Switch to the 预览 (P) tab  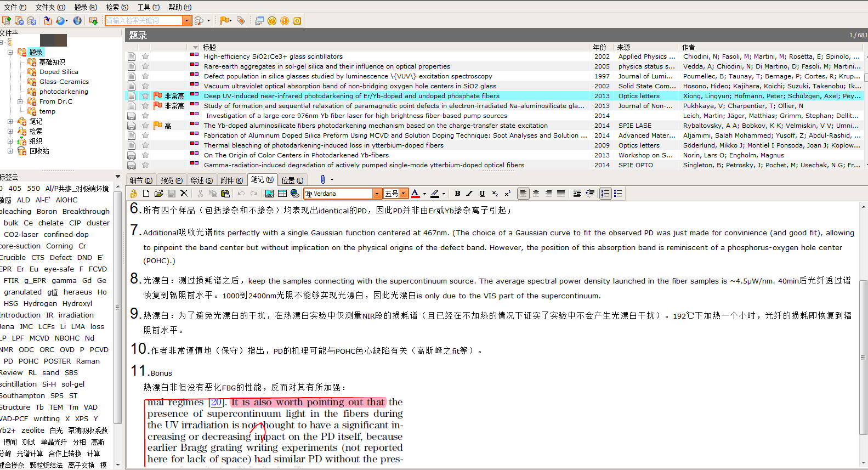click(172, 180)
